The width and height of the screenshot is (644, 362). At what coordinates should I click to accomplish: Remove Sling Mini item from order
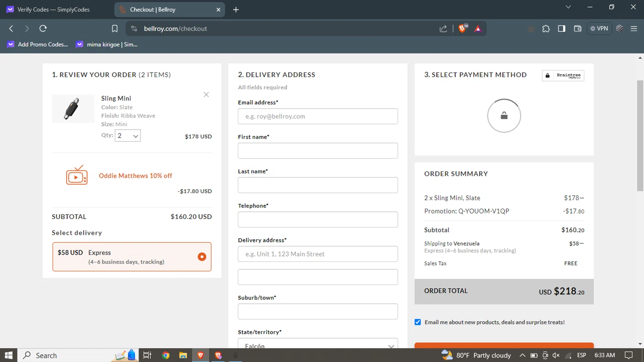pos(206,94)
